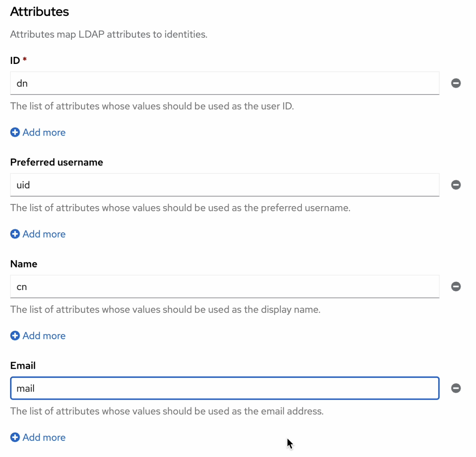This screenshot has height=457, width=476.
Task: Click Add more below the Name attribute
Action: 44,335
